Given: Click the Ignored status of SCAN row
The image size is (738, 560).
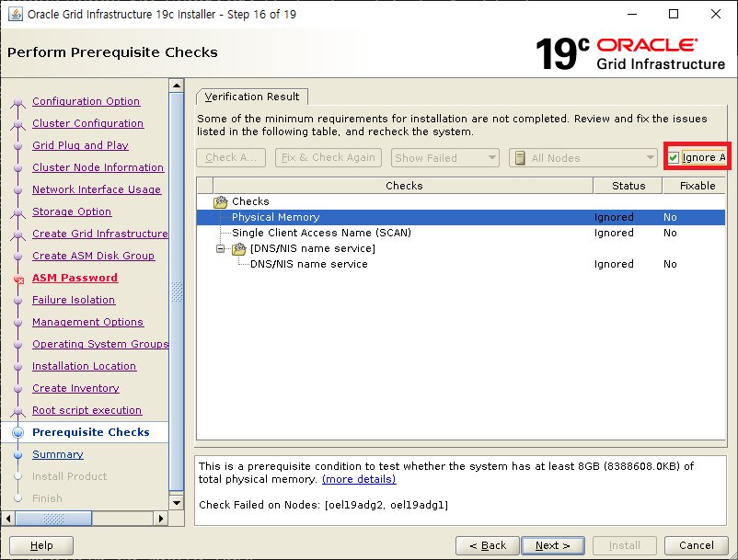Looking at the screenshot, I should (614, 234).
